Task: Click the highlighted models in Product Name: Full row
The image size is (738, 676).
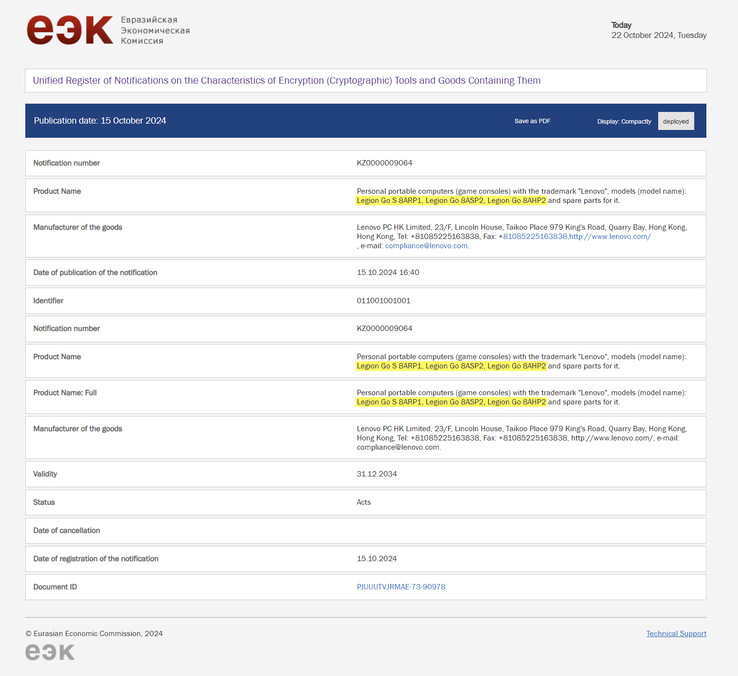Action: coord(451,402)
